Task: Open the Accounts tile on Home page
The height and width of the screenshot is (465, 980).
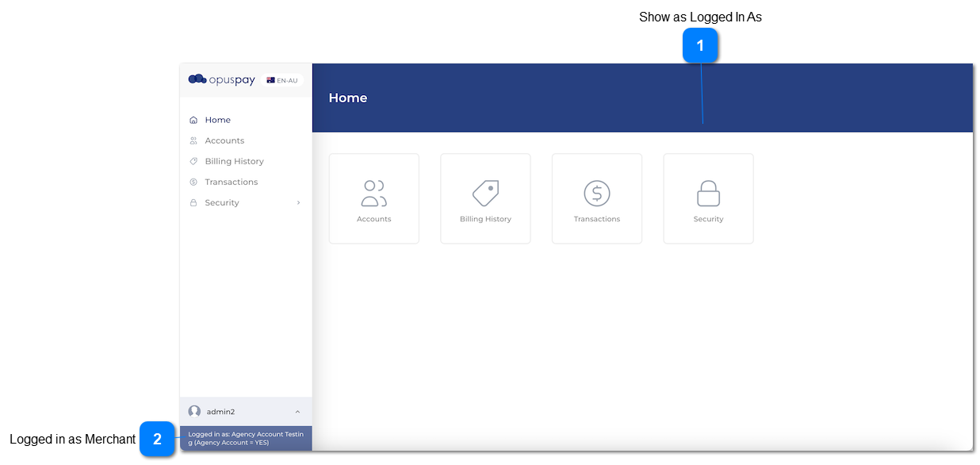Action: pos(373,198)
